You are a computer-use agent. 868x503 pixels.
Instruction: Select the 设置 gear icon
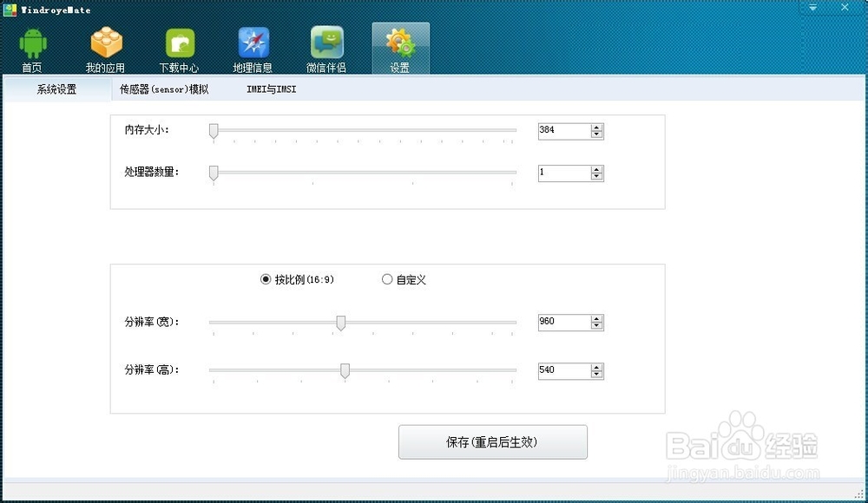[x=400, y=43]
